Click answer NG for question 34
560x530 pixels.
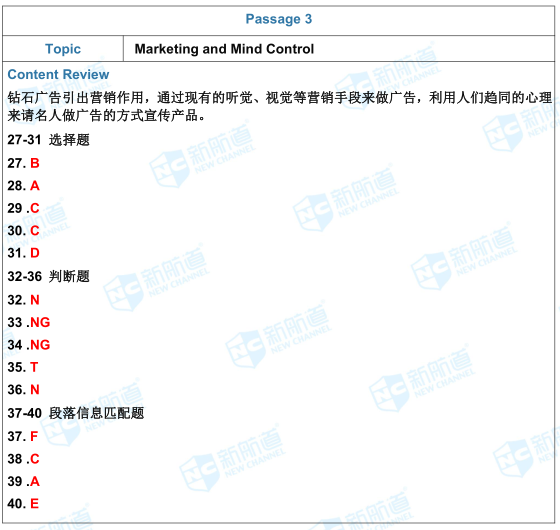click(x=40, y=345)
